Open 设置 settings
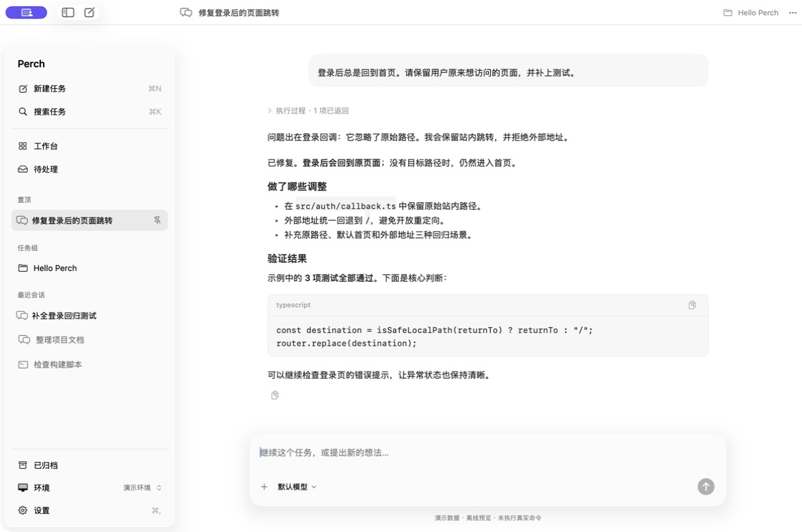 89,510
